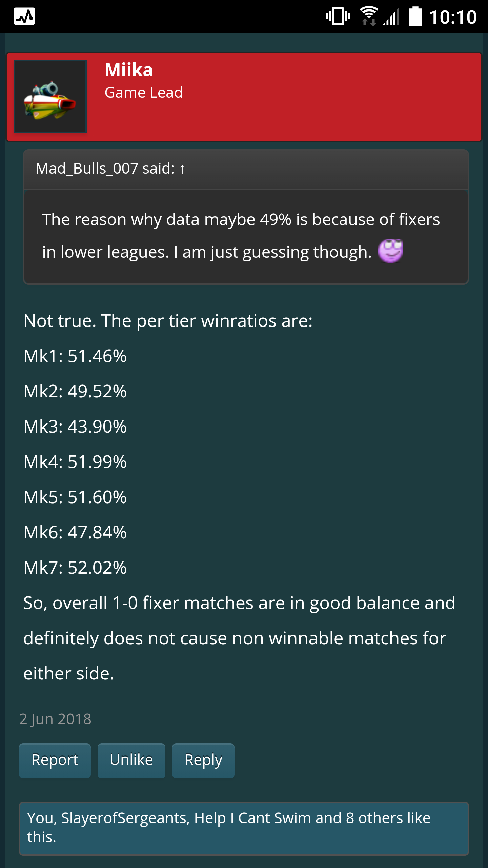Tap the cellular signal icon
488x868 pixels.
tap(391, 16)
